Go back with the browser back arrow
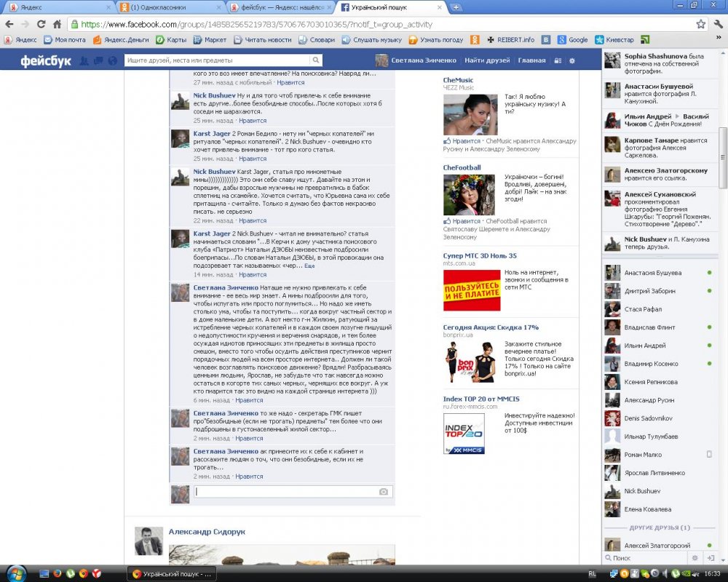This screenshot has width=728, height=582. click(x=9, y=24)
